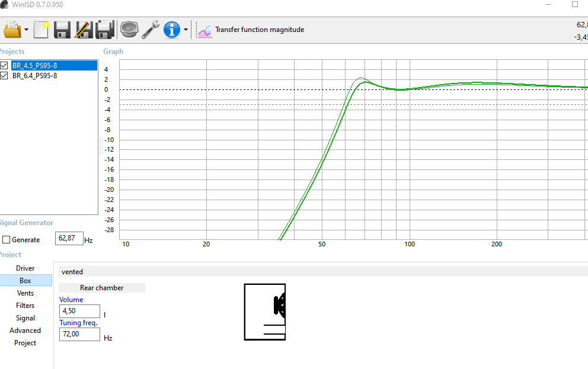Screen dimensions: 588x369
Task: Open the Driver tab
Action: 25,268
